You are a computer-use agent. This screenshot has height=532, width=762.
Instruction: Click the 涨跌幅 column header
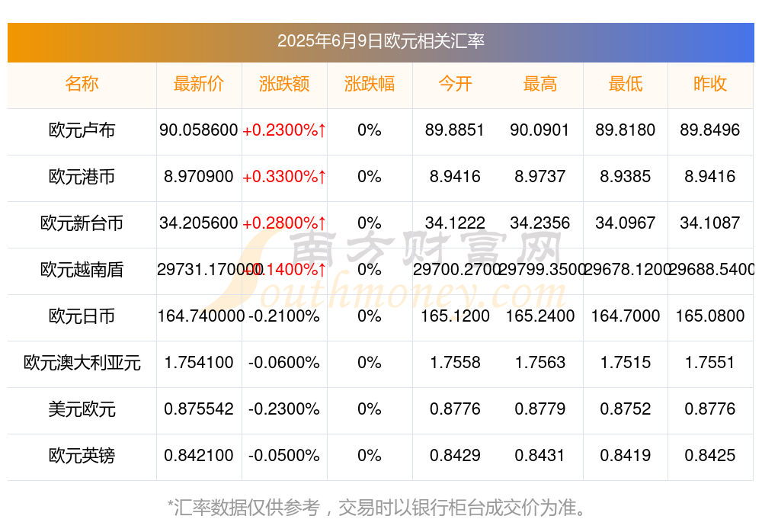point(370,84)
